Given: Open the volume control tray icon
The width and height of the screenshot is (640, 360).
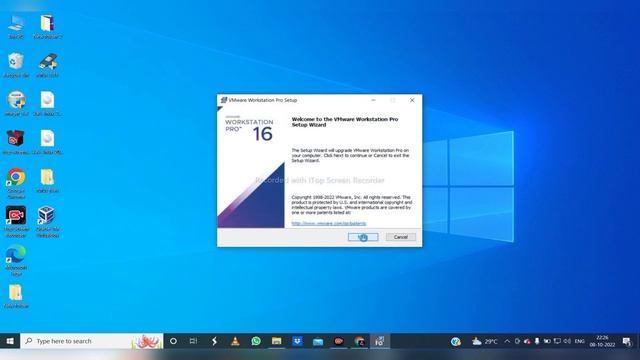Looking at the screenshot, I should (x=567, y=341).
